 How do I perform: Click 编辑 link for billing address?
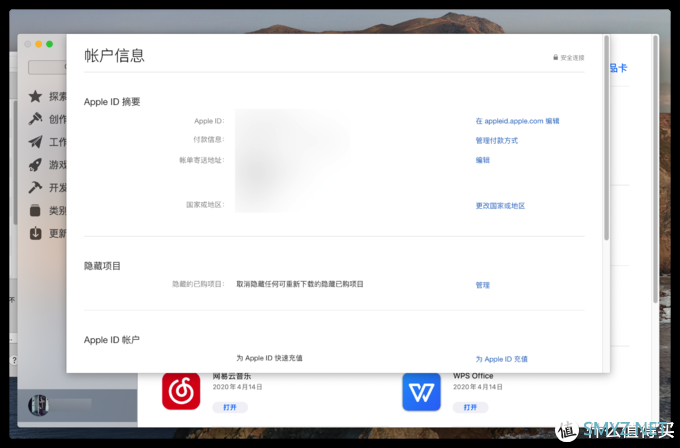[x=483, y=160]
